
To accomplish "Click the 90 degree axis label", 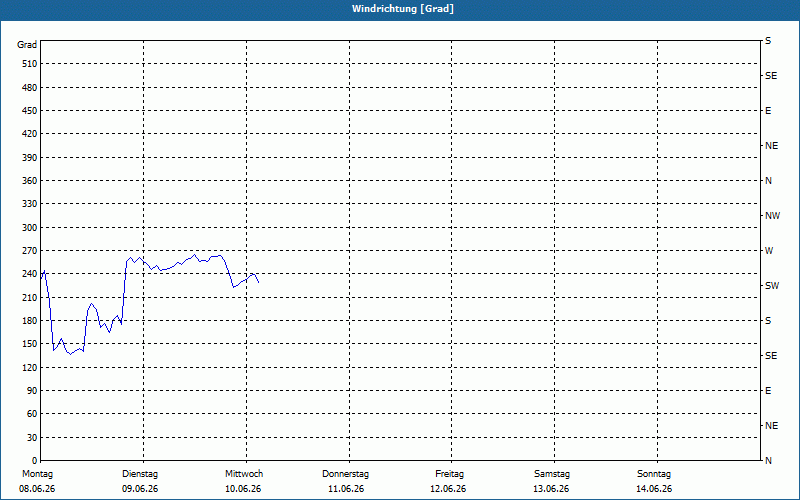I will (32, 390).
